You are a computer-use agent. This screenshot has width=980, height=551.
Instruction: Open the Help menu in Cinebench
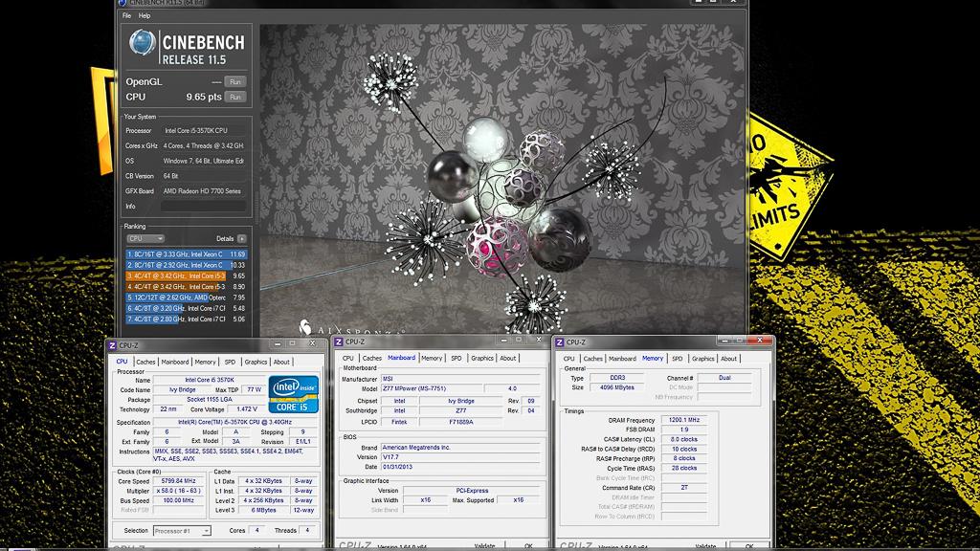click(x=145, y=15)
